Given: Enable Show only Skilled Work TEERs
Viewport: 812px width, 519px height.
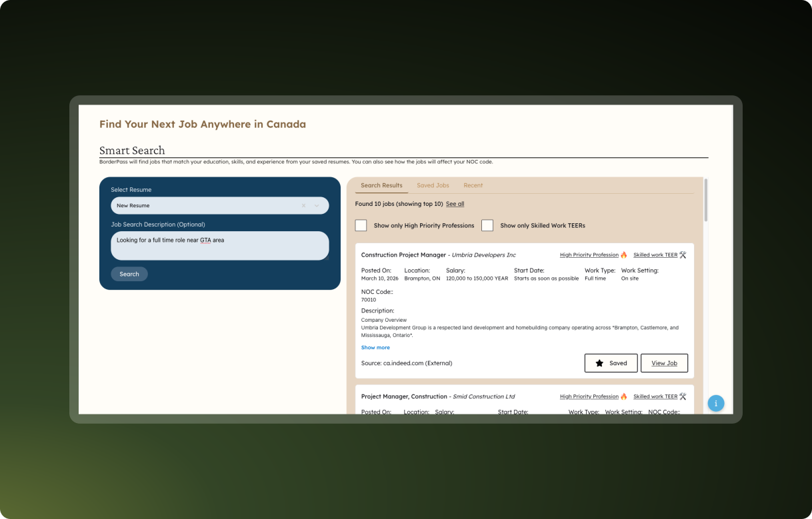Looking at the screenshot, I should (487, 225).
